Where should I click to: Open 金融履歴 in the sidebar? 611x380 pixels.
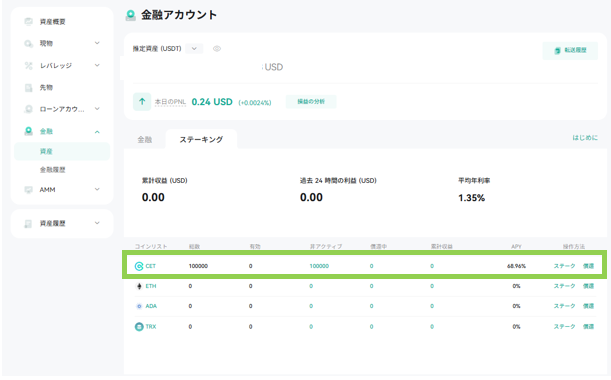click(53, 170)
